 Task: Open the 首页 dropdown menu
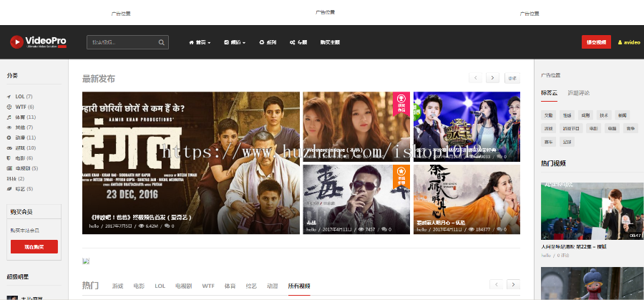pyautogui.click(x=200, y=42)
